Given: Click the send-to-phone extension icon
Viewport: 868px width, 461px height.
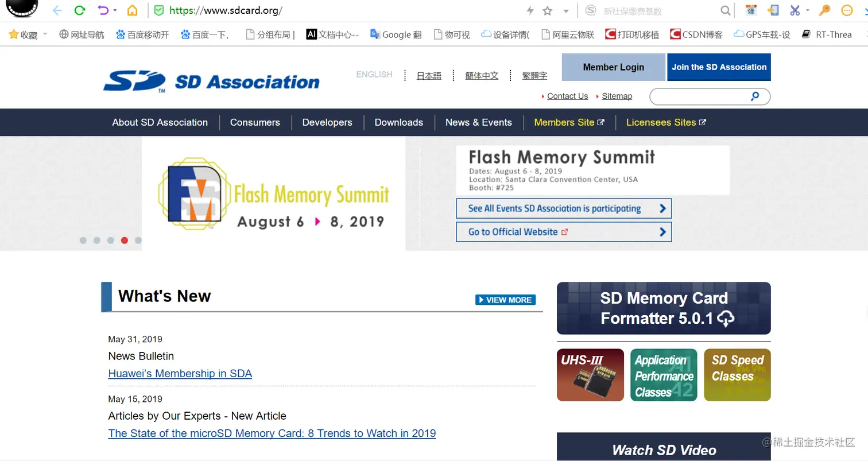Looking at the screenshot, I should tap(773, 10).
